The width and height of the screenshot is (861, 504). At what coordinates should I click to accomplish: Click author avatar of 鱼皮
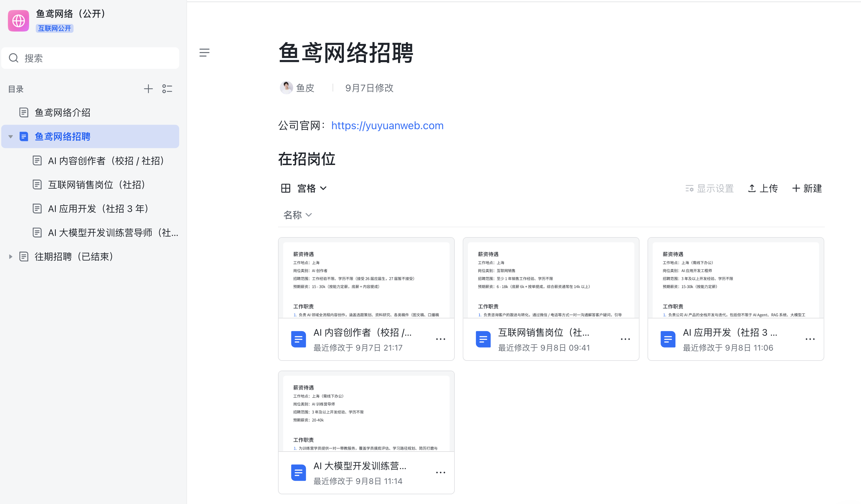pyautogui.click(x=286, y=88)
